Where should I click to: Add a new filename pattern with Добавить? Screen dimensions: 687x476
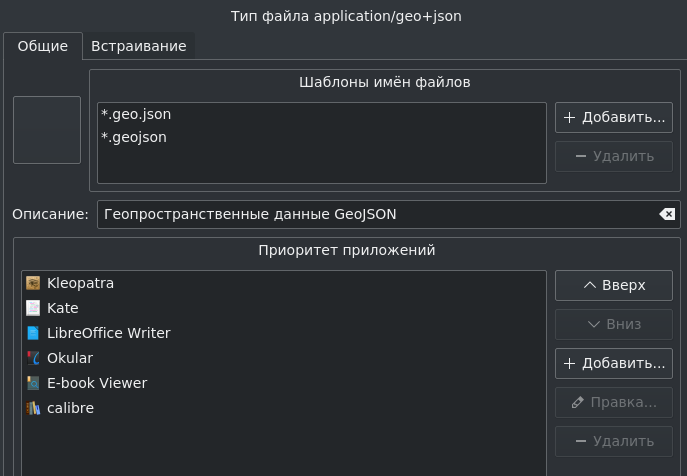click(x=614, y=117)
